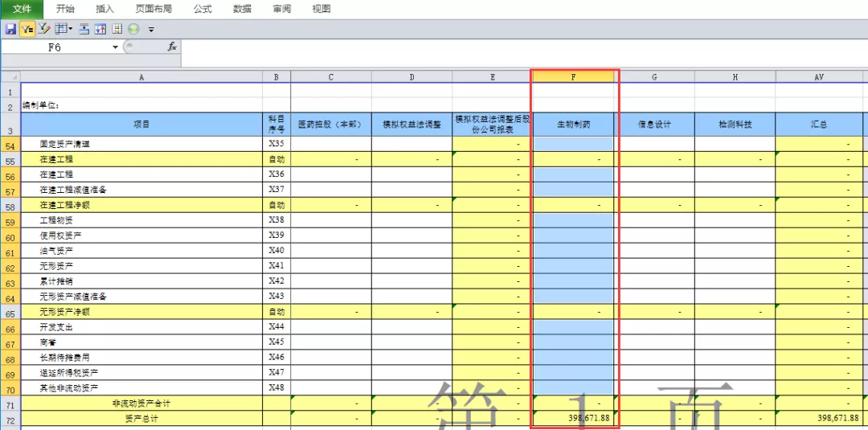Select column G header
Image resolution: width=868 pixels, height=430 pixels.
click(653, 77)
